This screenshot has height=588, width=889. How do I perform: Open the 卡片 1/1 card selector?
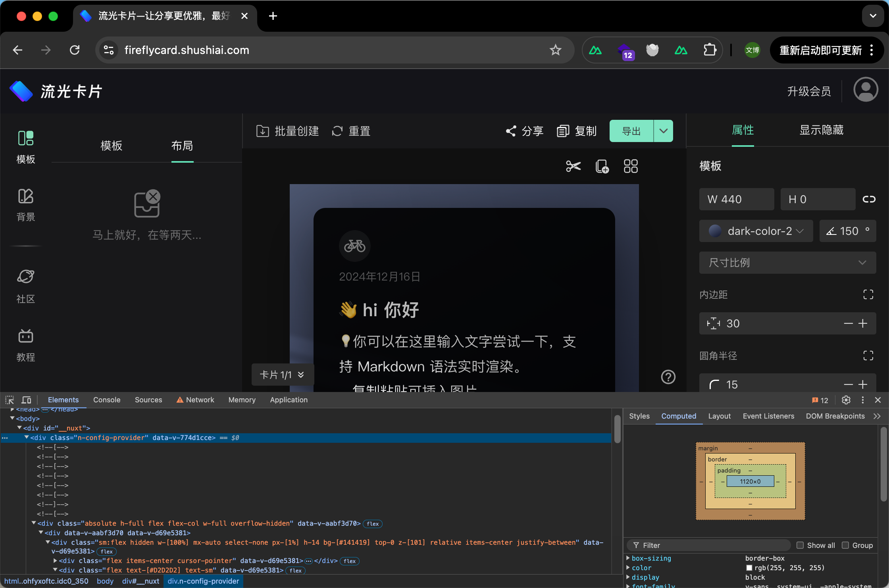pos(282,374)
